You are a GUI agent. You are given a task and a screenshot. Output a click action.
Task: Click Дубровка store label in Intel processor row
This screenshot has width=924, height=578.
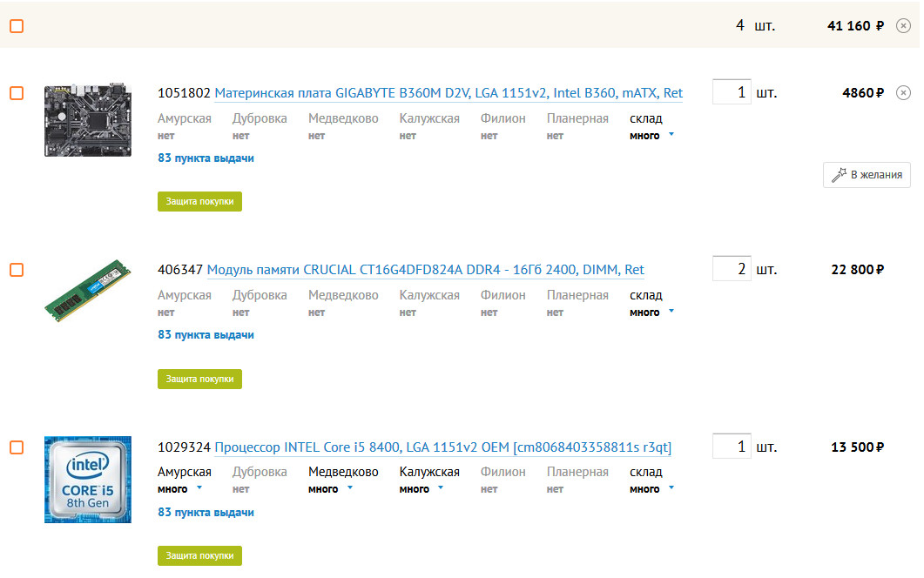pyautogui.click(x=260, y=472)
